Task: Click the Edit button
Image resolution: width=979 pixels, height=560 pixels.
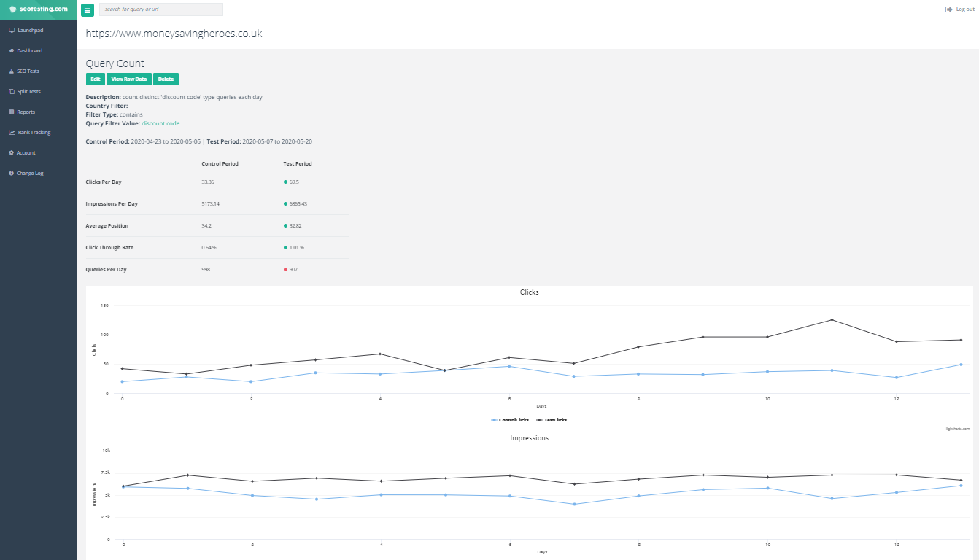Action: coord(96,79)
